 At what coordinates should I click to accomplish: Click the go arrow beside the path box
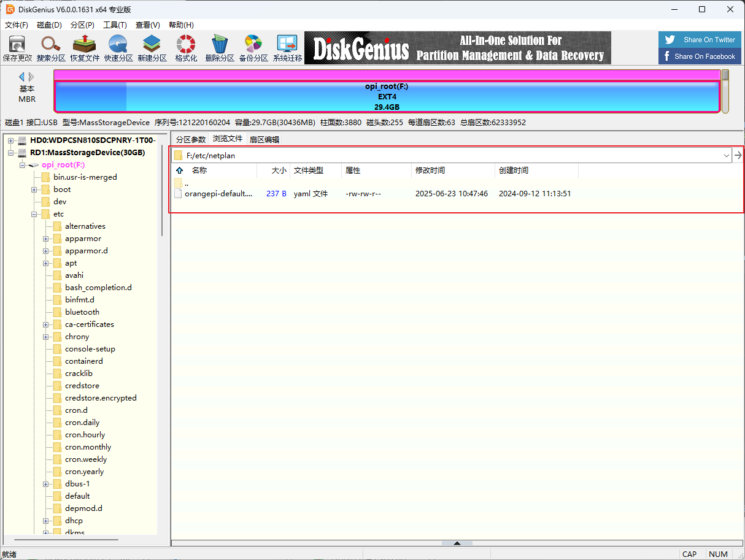(738, 156)
